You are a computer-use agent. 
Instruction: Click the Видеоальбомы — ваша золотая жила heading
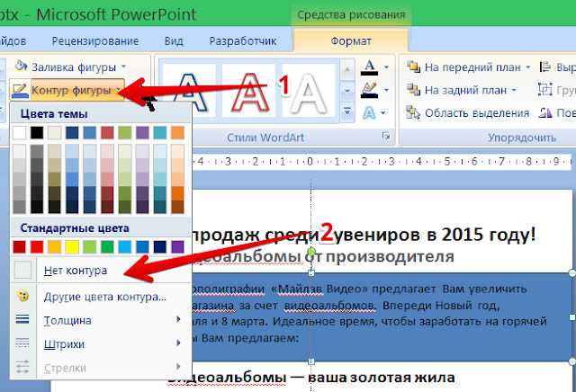coord(310,378)
